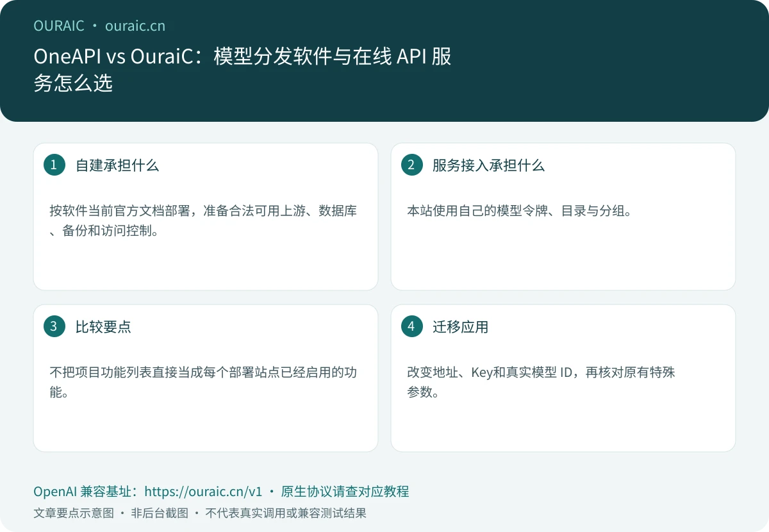Click the number 2 badge

(x=411, y=165)
